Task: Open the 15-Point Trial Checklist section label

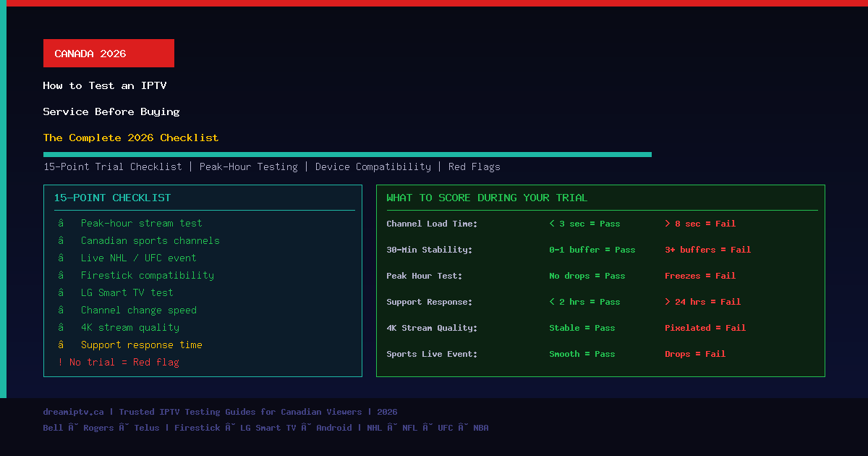Action: tap(113, 167)
